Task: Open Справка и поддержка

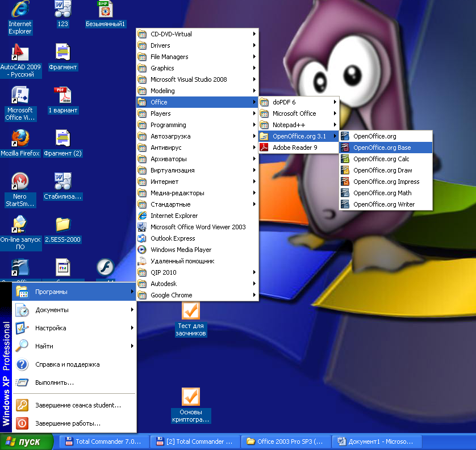Action: pos(74,364)
